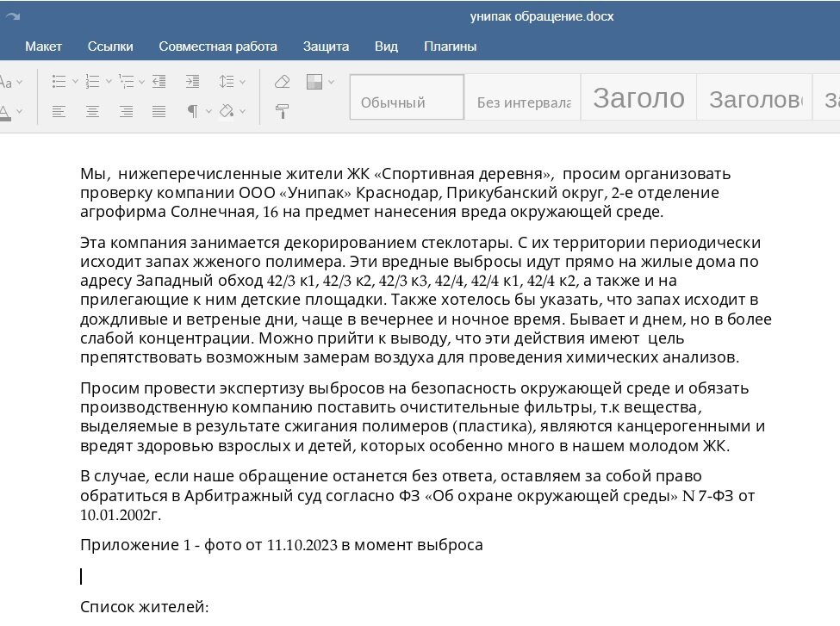Apply multilevel list formatting
Viewport: 840px width, 626px height.
click(126, 82)
